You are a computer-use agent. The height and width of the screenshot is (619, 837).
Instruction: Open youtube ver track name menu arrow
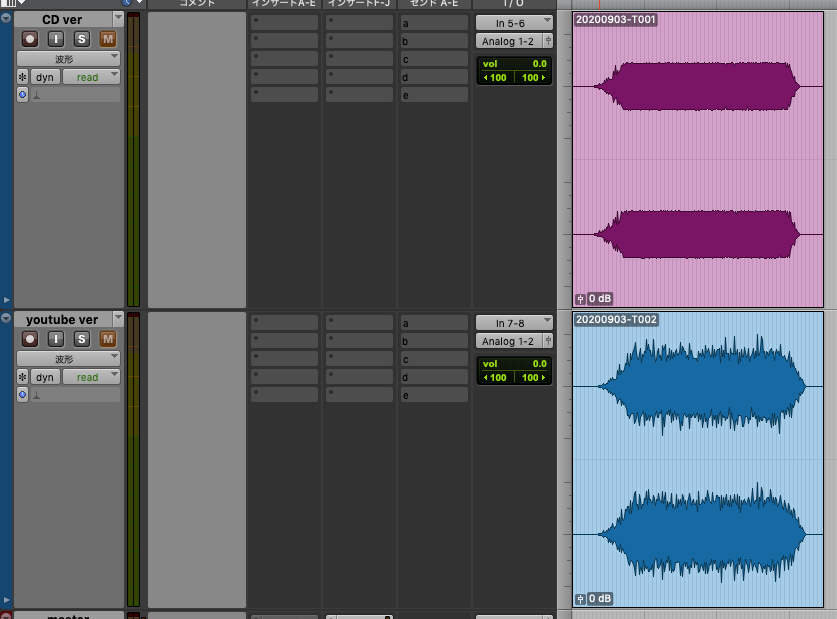(118, 319)
